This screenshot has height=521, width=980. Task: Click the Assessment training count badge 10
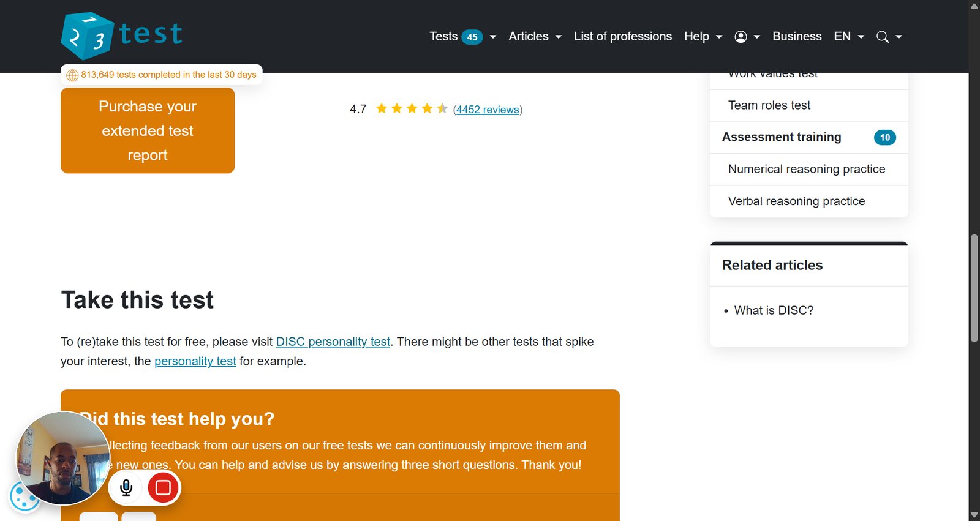[x=885, y=138]
